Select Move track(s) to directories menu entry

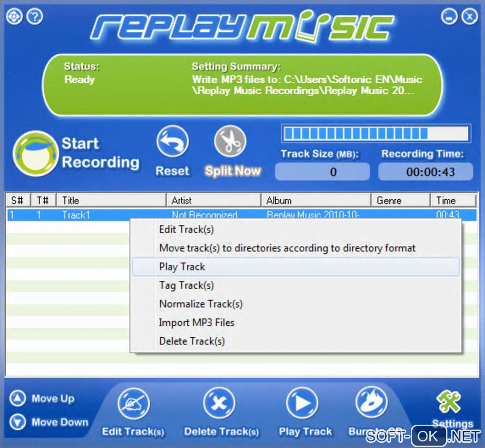296,248
